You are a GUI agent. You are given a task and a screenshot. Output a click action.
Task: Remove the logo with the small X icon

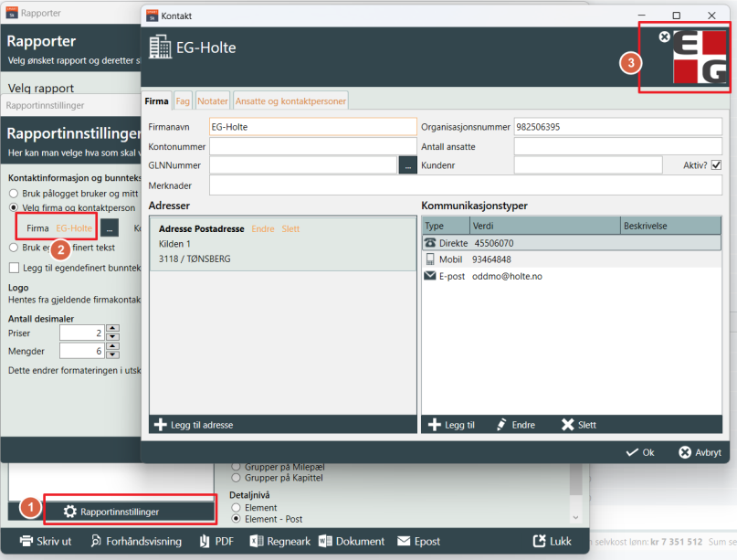(664, 37)
